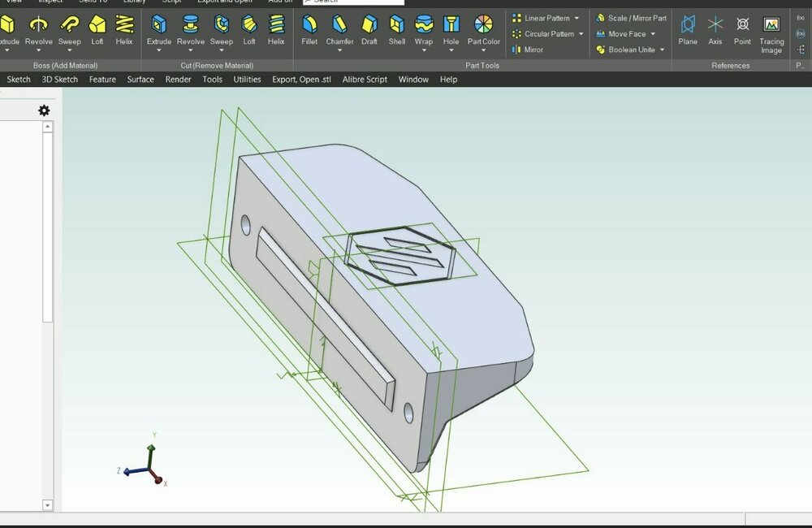Select the Shell tool
The image size is (812, 528).
coord(397,30)
